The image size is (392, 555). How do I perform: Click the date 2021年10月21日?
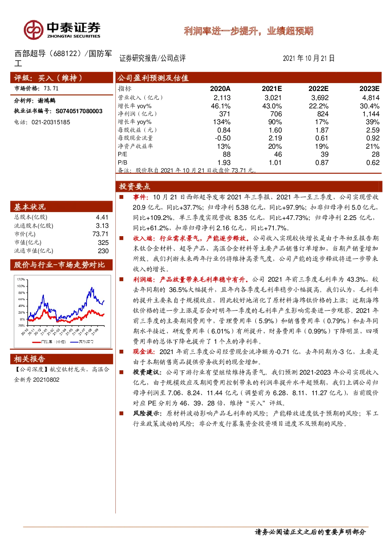[309, 58]
